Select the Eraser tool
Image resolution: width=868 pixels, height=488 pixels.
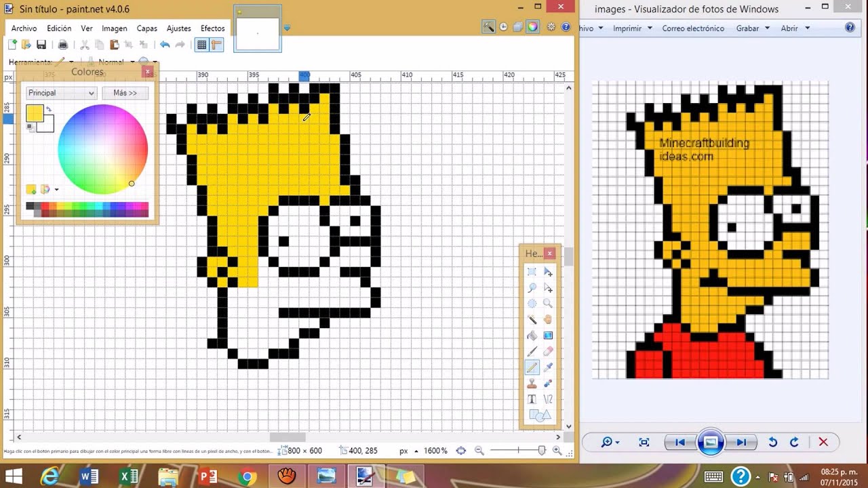tap(548, 351)
